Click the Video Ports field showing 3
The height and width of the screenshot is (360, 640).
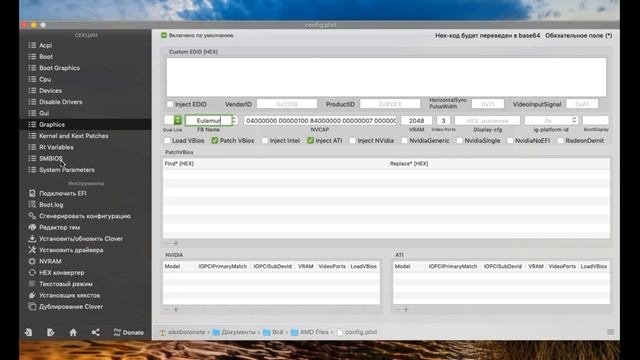pyautogui.click(x=443, y=120)
